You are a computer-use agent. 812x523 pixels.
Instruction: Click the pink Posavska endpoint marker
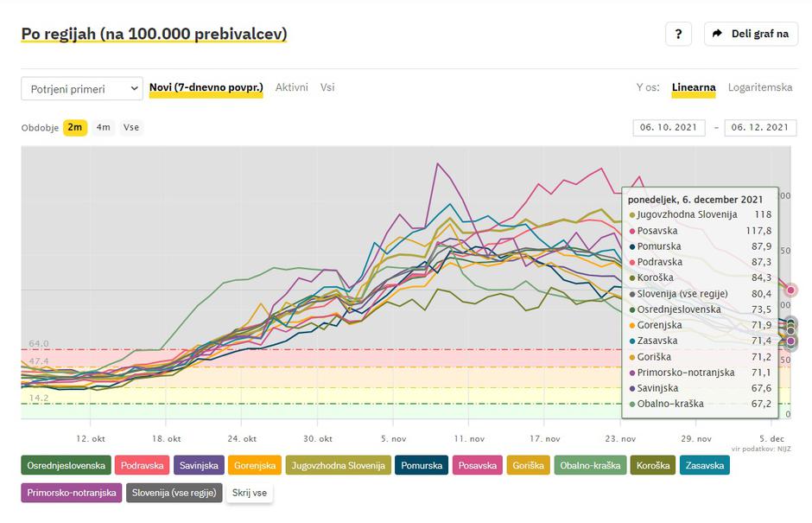[790, 290]
